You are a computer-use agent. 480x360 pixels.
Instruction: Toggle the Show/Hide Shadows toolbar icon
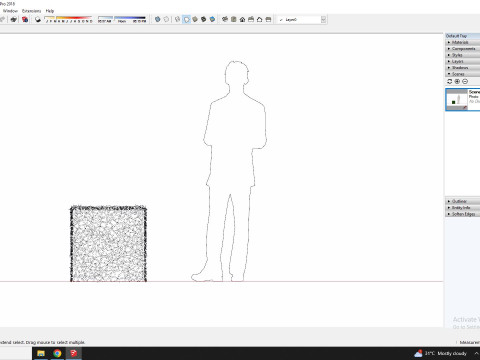38,19
